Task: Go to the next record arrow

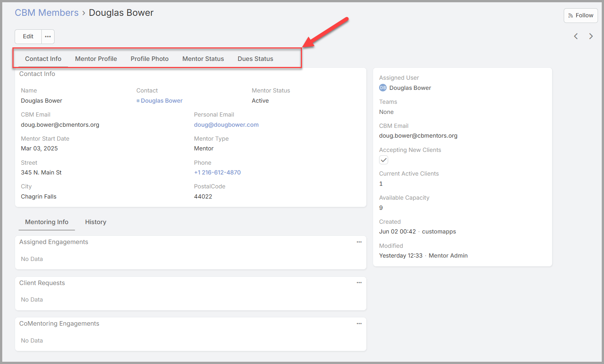Action: click(591, 36)
